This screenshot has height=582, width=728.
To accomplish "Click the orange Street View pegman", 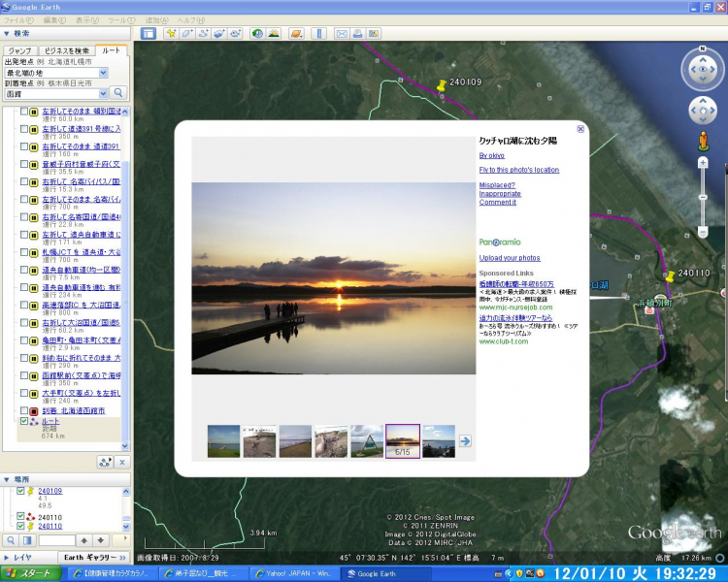I will (x=703, y=141).
